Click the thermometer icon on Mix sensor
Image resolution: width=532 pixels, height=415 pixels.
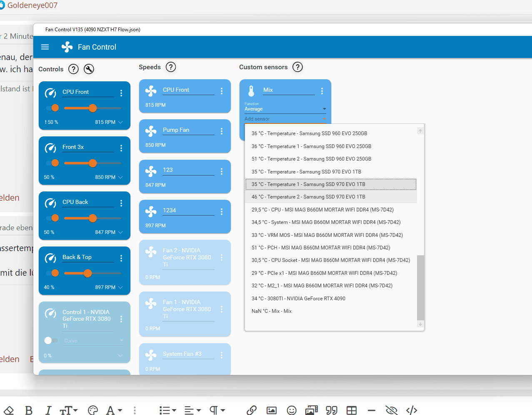[251, 91]
